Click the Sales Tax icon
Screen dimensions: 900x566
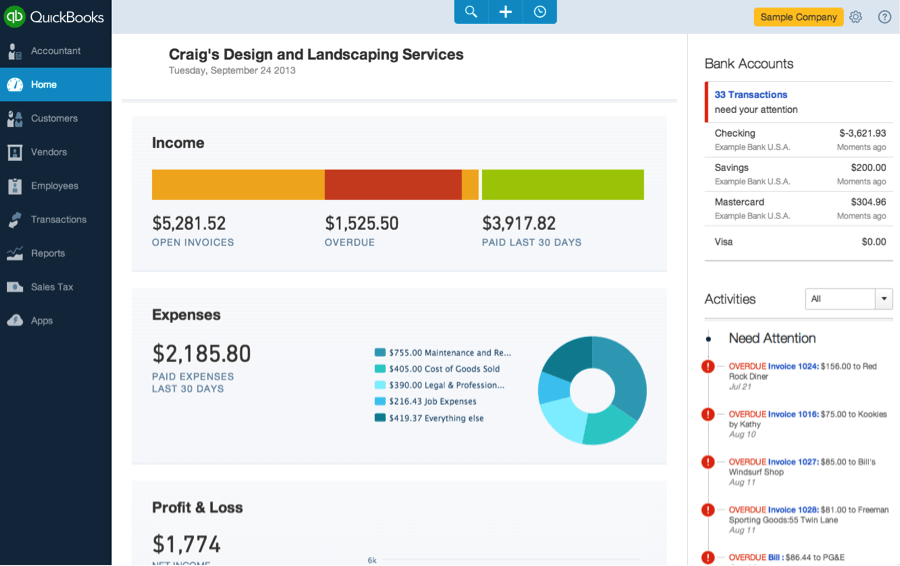14,287
